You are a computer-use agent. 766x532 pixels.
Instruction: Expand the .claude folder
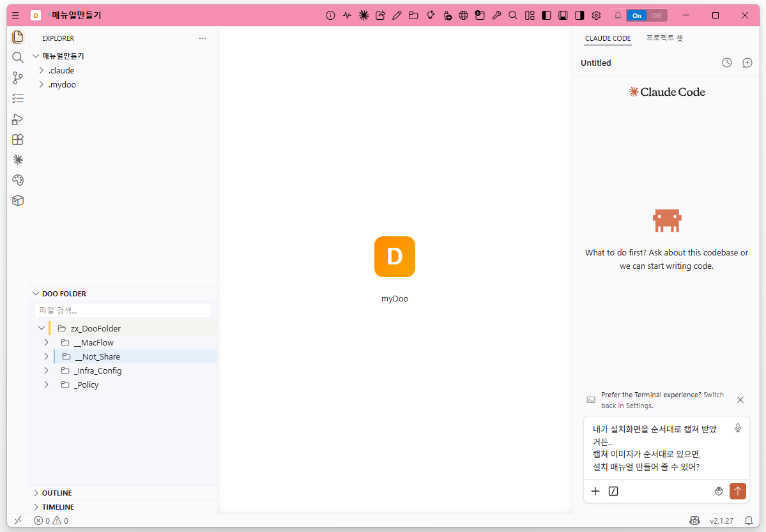pyautogui.click(x=41, y=70)
